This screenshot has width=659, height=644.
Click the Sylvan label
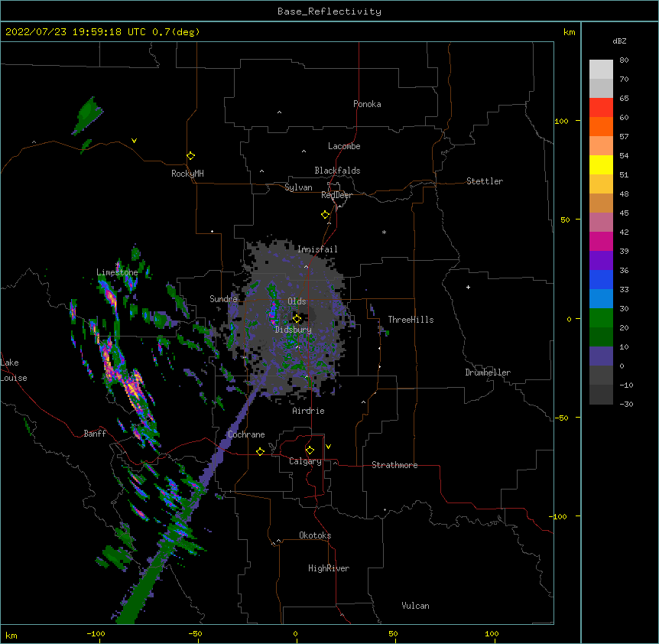click(298, 187)
